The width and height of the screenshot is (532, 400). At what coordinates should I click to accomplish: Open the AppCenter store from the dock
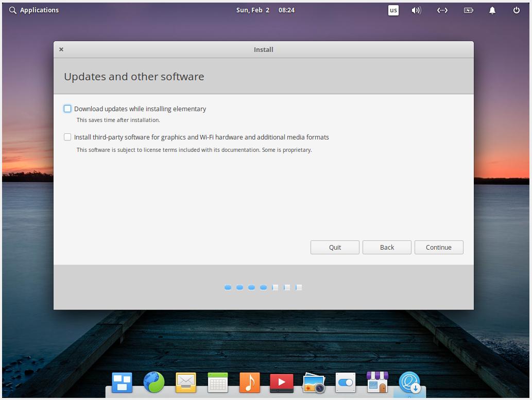point(377,382)
